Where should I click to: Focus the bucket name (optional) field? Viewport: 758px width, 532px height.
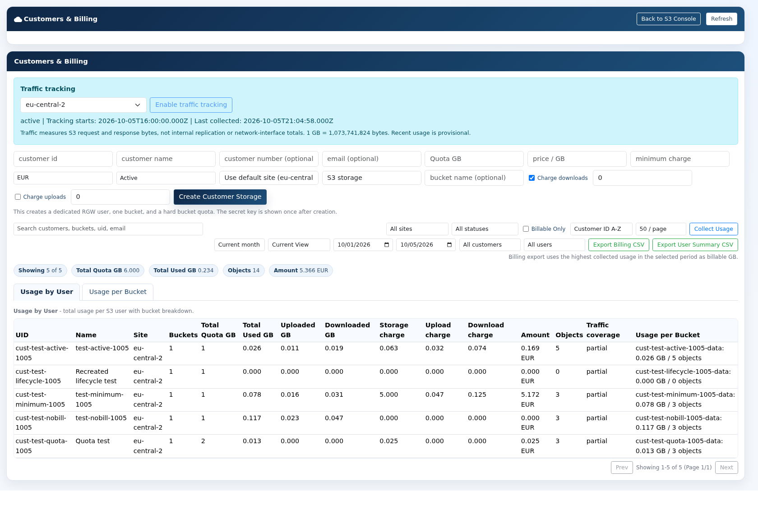474,178
